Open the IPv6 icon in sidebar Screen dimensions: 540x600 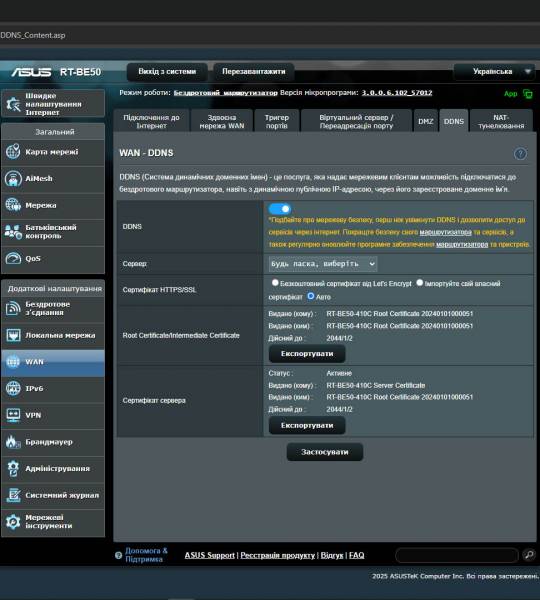pyautogui.click(x=13, y=388)
